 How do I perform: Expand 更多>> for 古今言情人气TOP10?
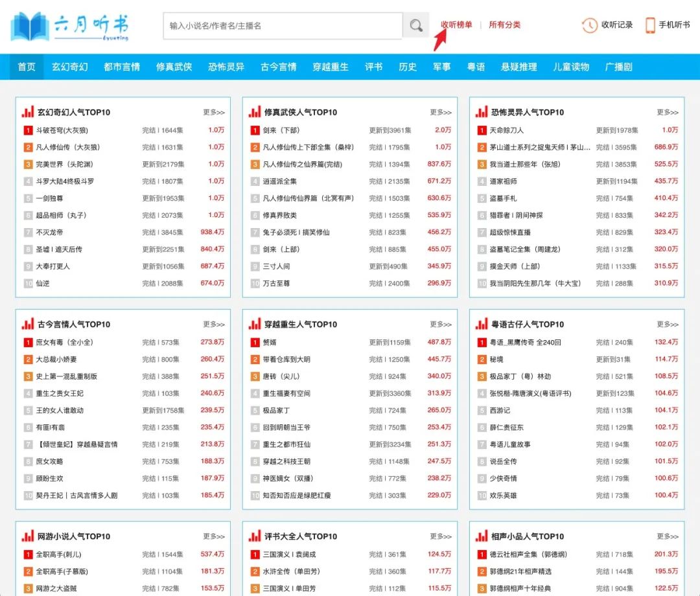point(214,325)
